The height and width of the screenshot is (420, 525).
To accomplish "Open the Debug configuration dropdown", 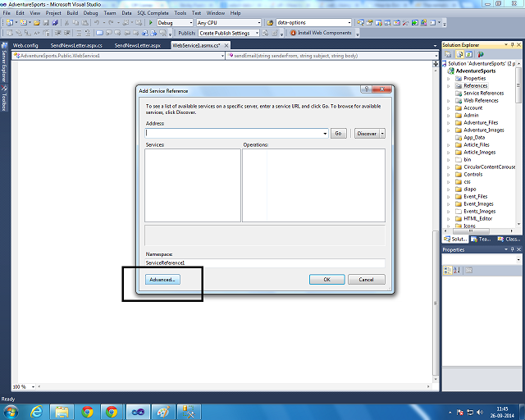I will click(x=191, y=23).
